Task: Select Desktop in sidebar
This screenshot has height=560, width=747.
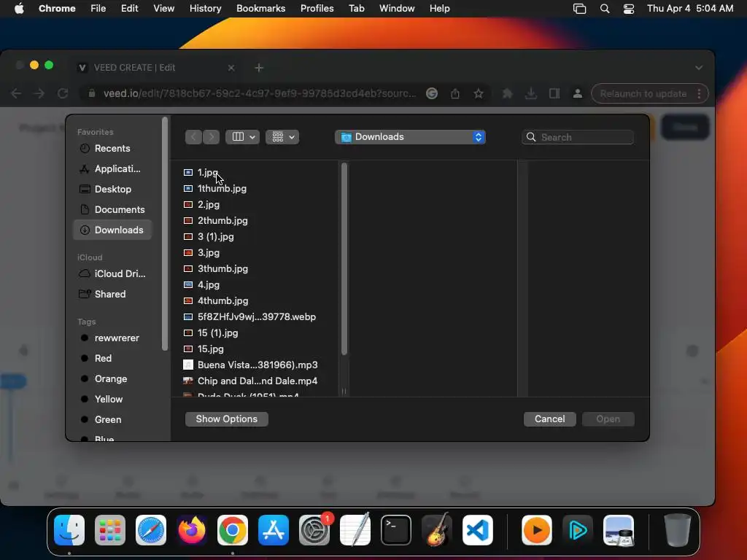Action: 112,190
